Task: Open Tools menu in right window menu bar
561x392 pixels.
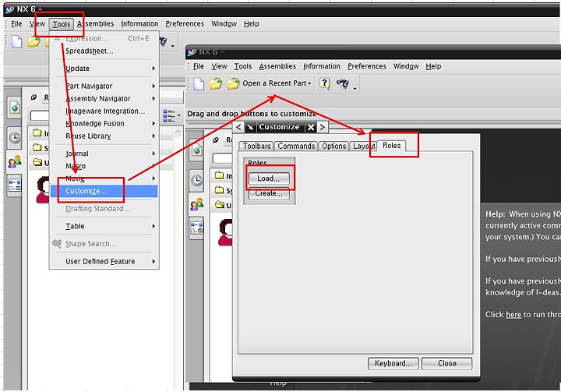Action: pos(242,66)
